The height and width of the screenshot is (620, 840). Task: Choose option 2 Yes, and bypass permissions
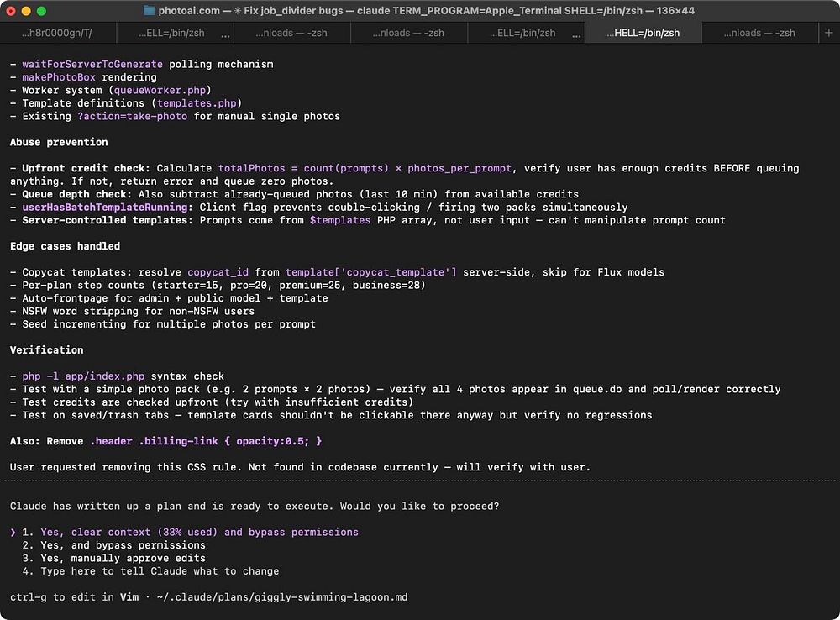113,545
